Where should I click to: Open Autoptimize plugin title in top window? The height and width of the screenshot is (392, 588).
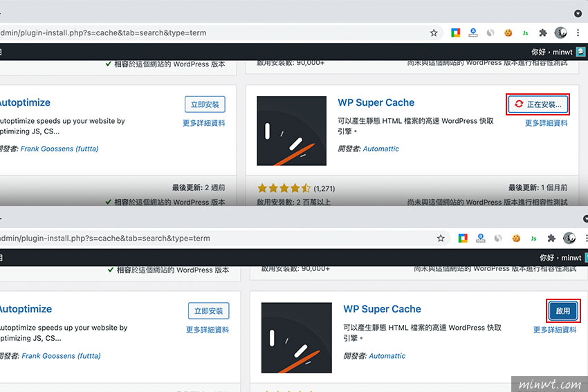(24, 103)
